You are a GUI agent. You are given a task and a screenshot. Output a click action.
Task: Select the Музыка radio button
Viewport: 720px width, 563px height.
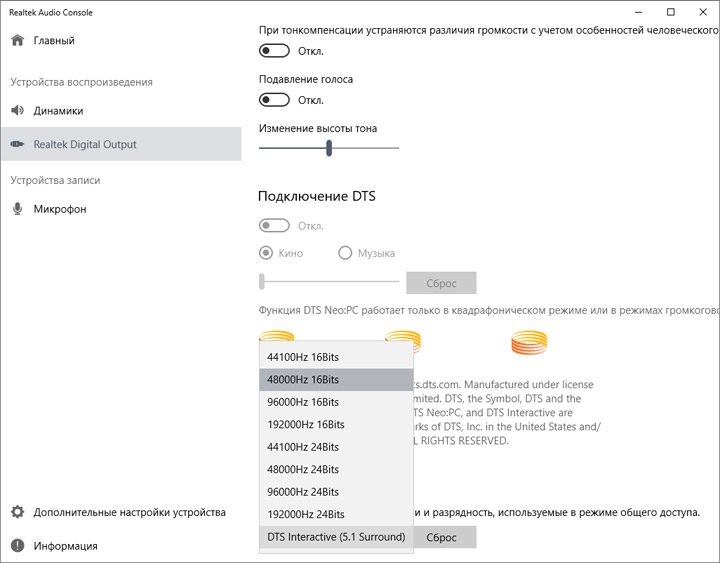(x=346, y=253)
